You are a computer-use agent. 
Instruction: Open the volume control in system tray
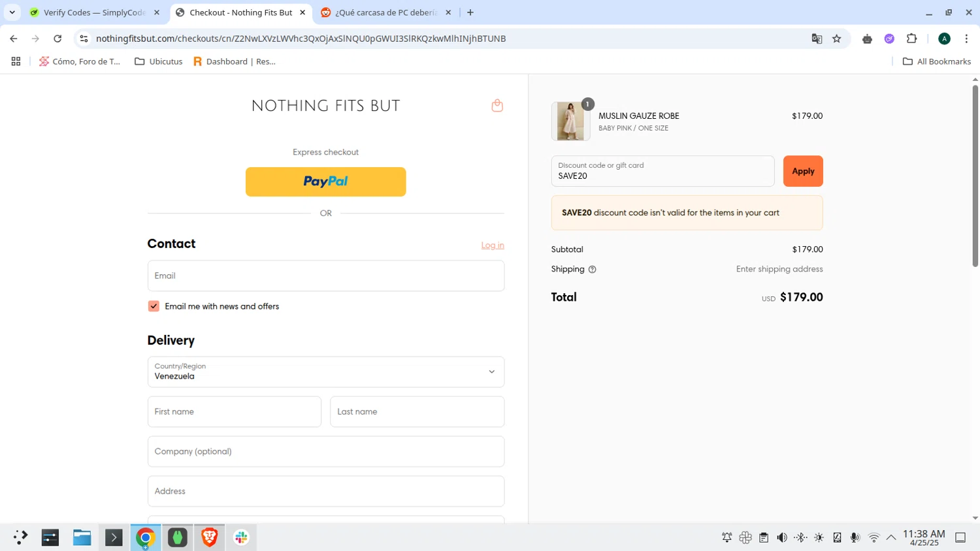point(782,538)
